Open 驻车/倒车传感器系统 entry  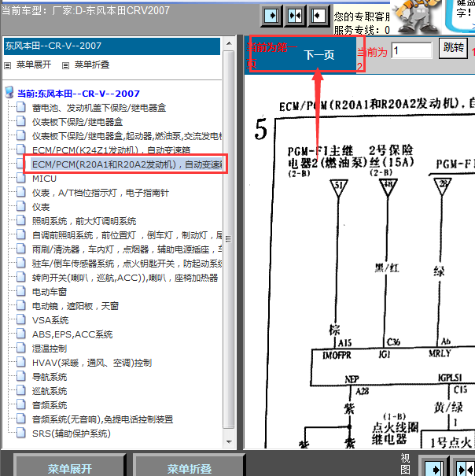pyautogui.click(x=127, y=264)
